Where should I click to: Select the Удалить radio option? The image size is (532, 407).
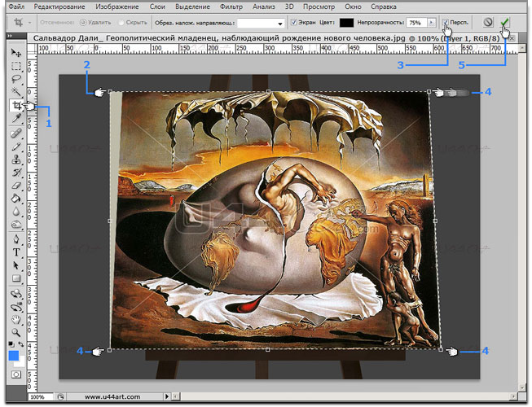[83, 22]
